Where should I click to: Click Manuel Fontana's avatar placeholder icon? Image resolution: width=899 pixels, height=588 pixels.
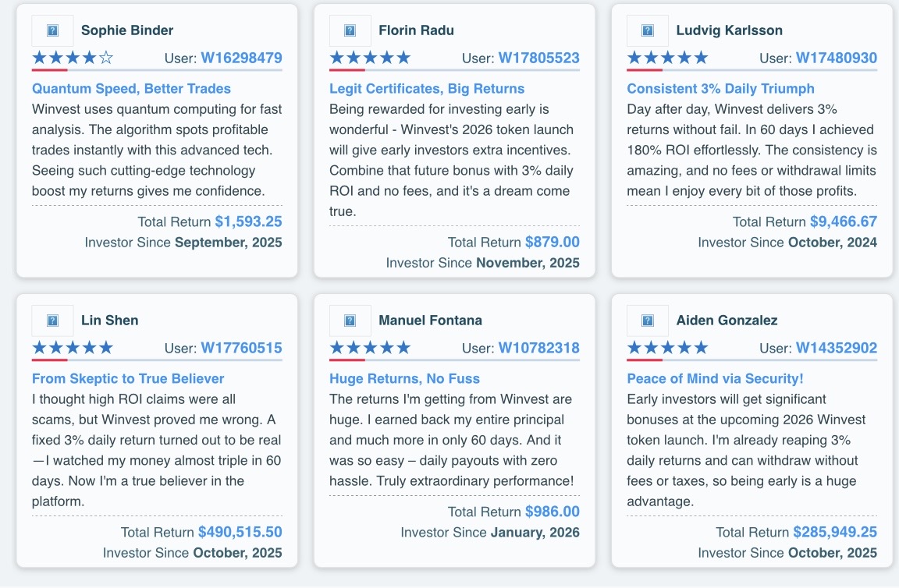350,321
